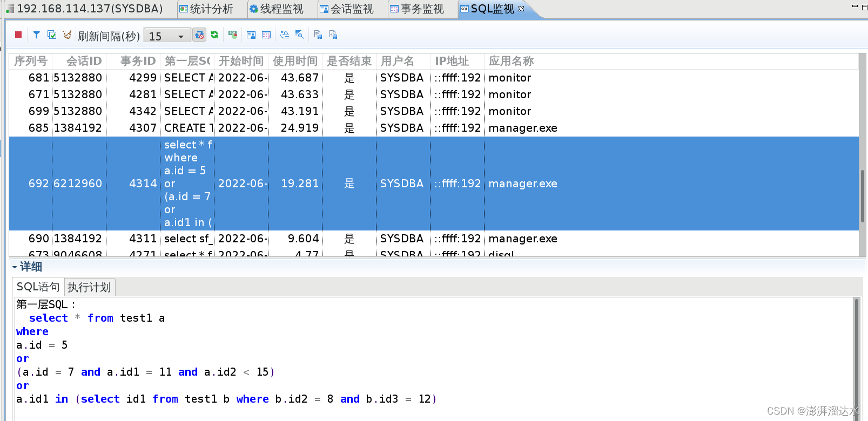Click the 应用名称 column header
Screen dimensions: 868x421
pos(671,61)
